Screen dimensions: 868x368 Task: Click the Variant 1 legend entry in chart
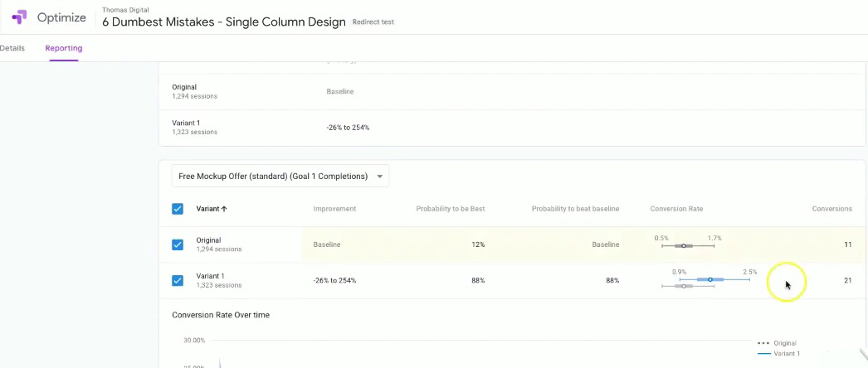778,354
